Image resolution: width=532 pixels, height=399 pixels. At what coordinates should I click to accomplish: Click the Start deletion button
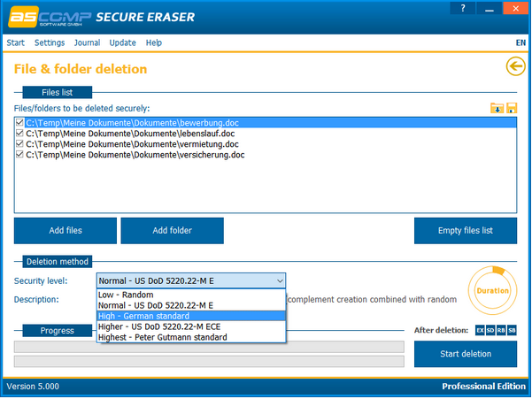coord(466,354)
